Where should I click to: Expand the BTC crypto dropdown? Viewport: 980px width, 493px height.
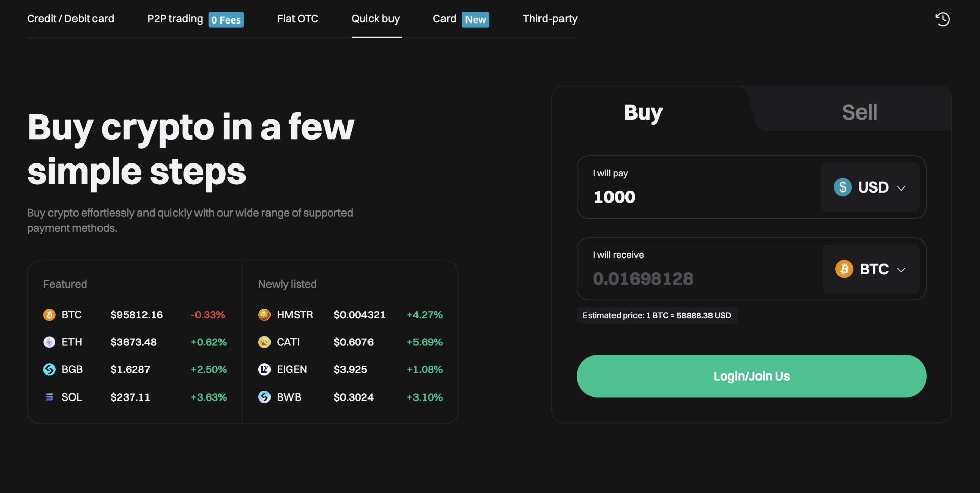tap(871, 269)
